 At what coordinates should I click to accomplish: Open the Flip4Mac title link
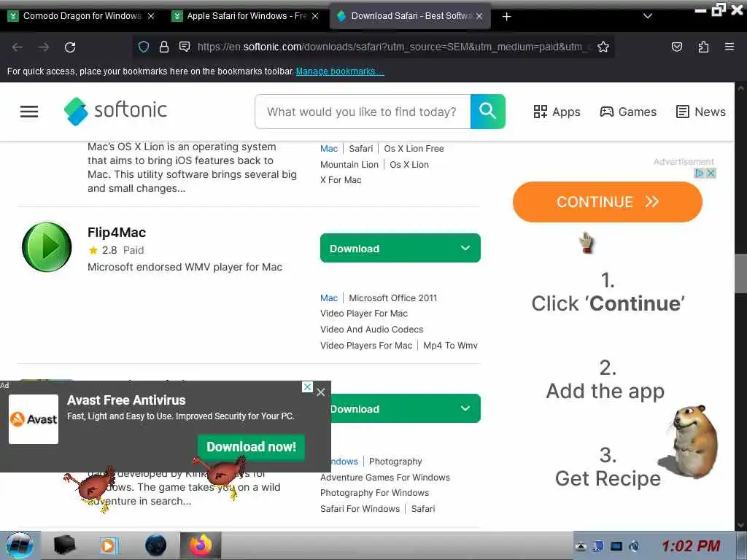tap(117, 233)
